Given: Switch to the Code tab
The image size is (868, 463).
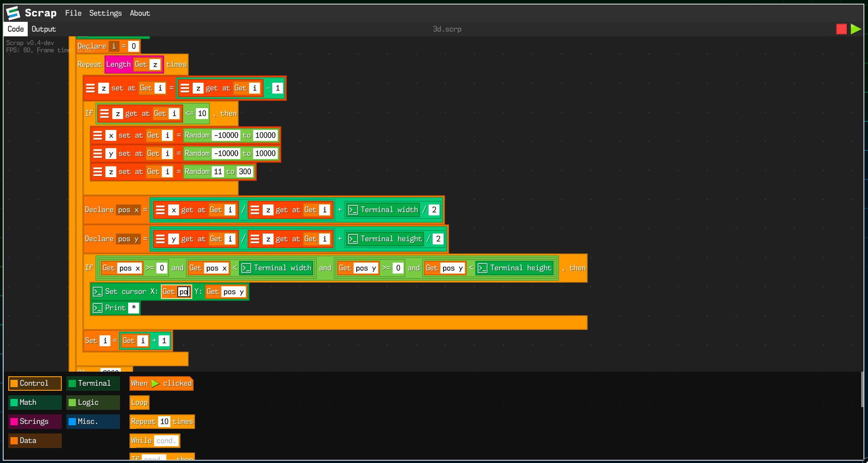Looking at the screenshot, I should (15, 29).
